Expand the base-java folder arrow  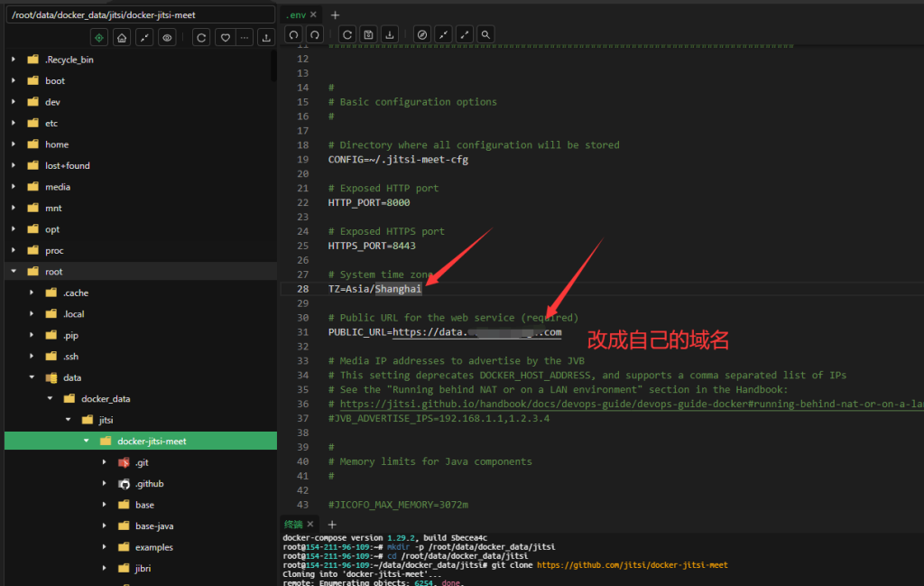click(x=106, y=526)
